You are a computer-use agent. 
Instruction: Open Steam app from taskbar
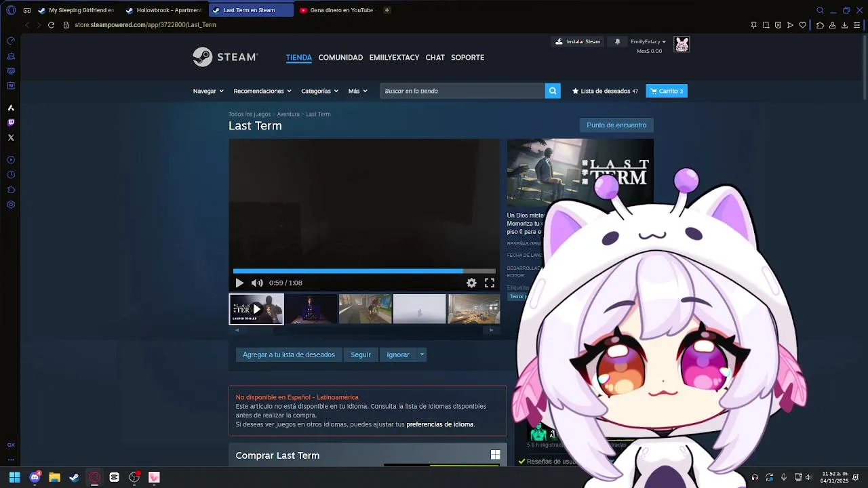(x=74, y=477)
